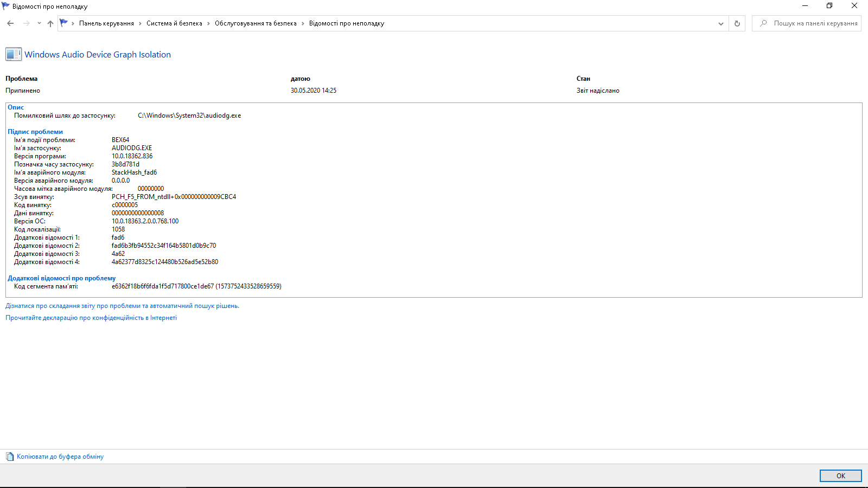Image resolution: width=868 pixels, height=488 pixels.
Task: Select exception code c0000005
Action: point(125,205)
